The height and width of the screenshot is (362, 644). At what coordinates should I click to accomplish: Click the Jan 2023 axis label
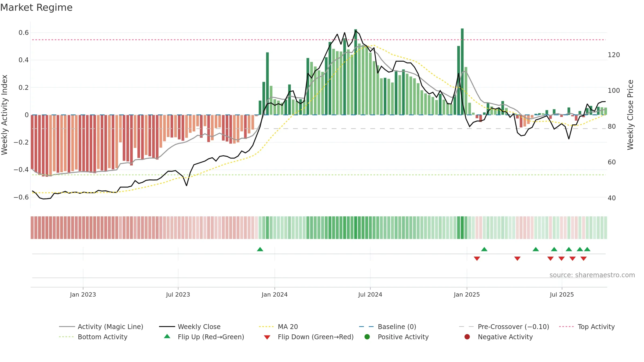[83, 295]
